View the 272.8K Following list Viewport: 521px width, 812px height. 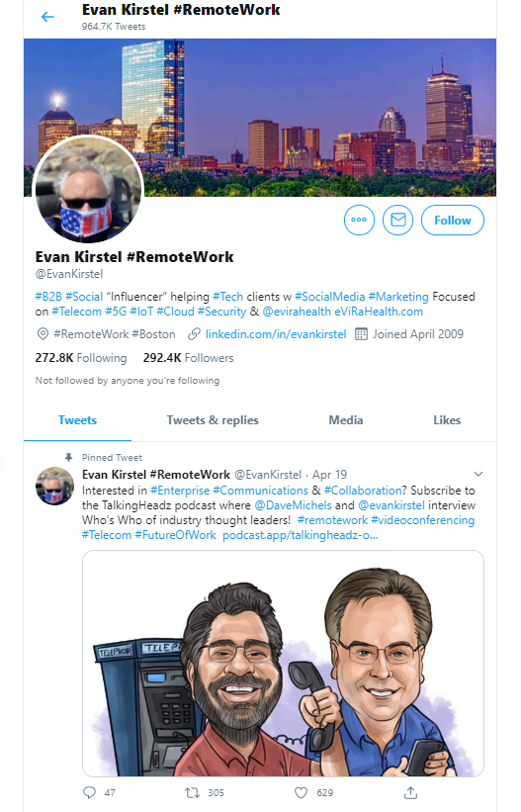pyautogui.click(x=81, y=358)
